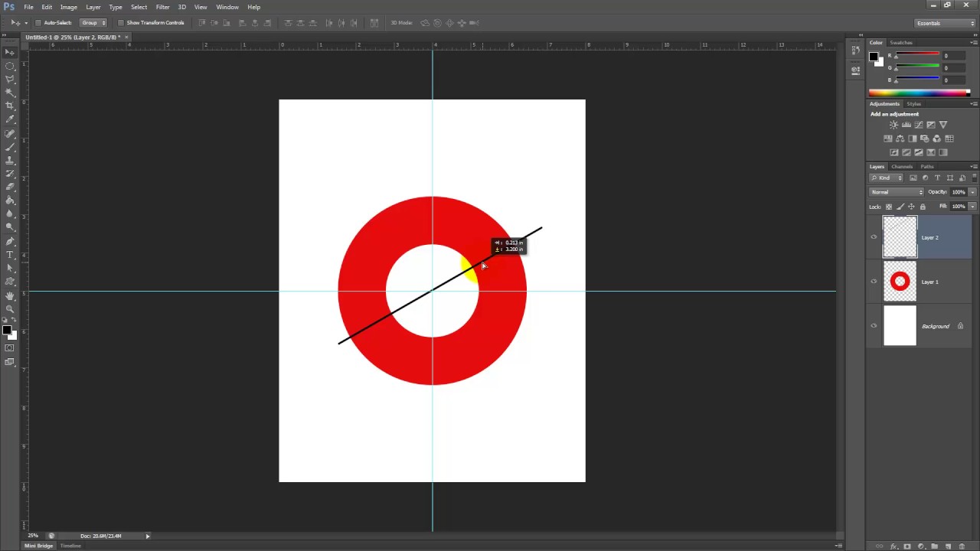This screenshot has height=551, width=980.
Task: Select the Polygonal Lasso tool
Action: pyautogui.click(x=9, y=79)
